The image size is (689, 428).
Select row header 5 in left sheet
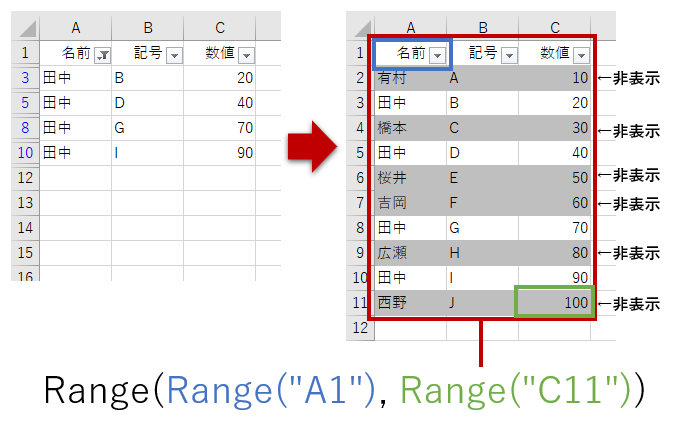[x=25, y=103]
